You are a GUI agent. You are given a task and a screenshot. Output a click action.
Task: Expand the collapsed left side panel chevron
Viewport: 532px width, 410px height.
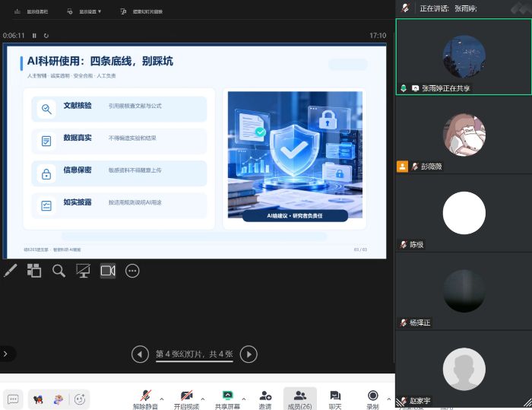[x=6, y=354]
